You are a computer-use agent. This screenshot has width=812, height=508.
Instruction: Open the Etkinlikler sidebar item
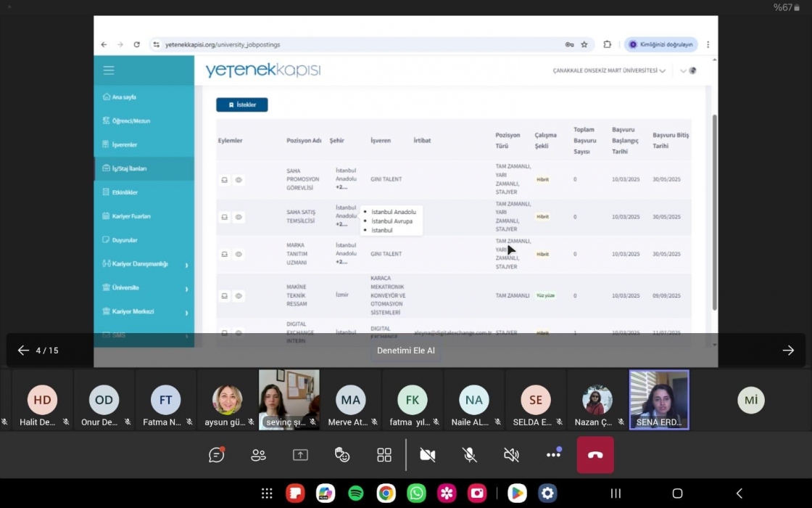pyautogui.click(x=144, y=192)
